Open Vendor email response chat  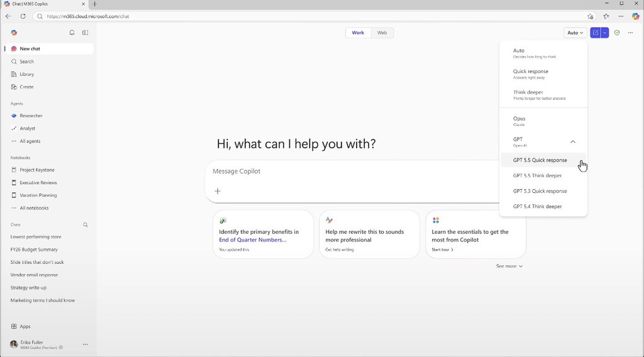click(34, 275)
